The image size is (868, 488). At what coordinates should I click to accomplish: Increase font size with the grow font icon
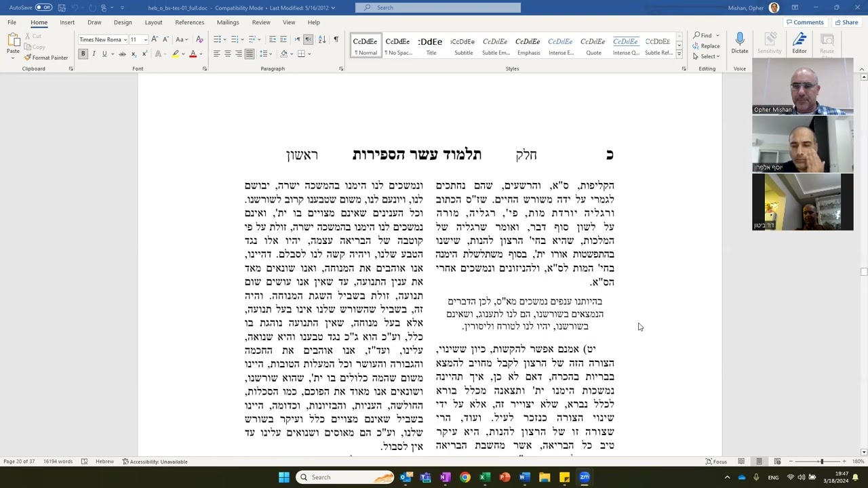tap(155, 39)
